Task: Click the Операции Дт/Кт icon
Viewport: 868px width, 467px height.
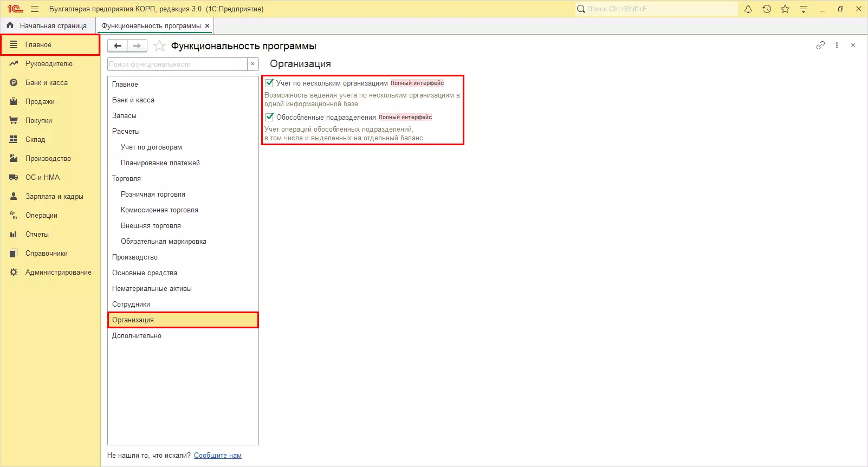Action: (14, 215)
